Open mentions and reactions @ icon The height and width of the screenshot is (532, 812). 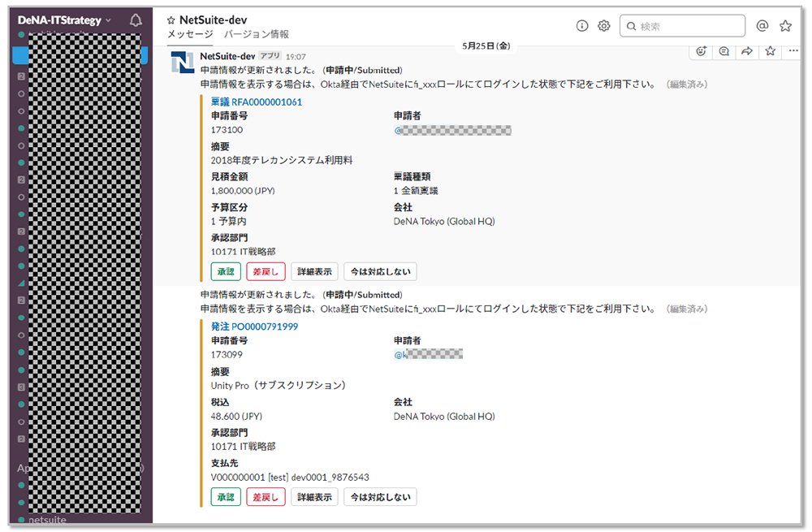[x=762, y=25]
